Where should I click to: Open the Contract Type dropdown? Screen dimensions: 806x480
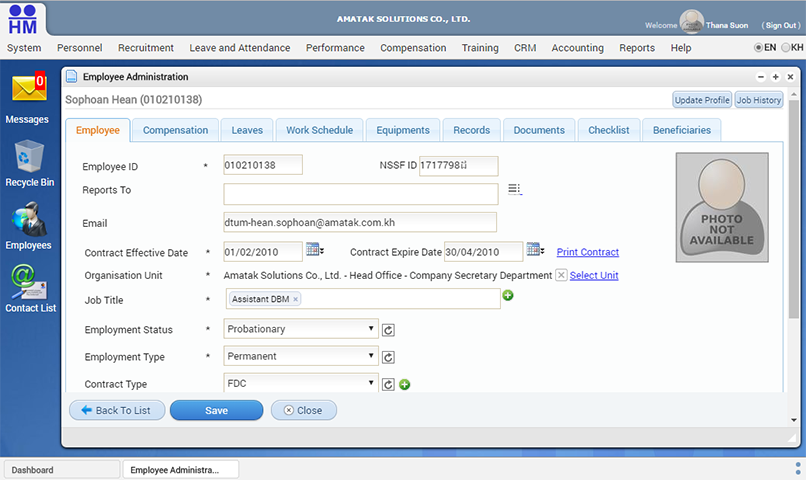(301, 383)
